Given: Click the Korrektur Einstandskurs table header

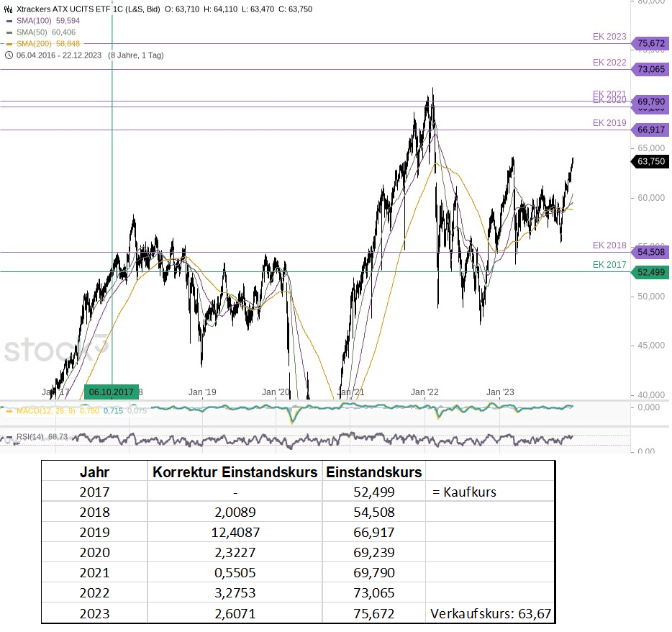Looking at the screenshot, I should (235, 472).
